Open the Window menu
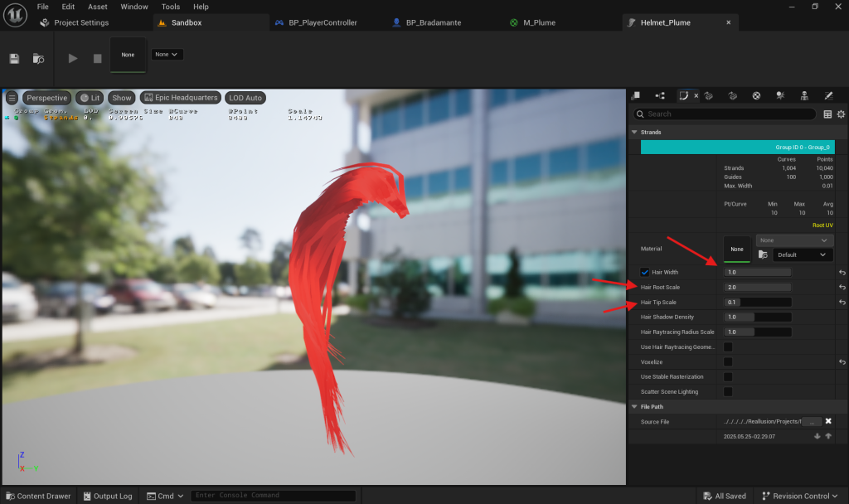Screen dimensions: 849x504 [x=134, y=7]
